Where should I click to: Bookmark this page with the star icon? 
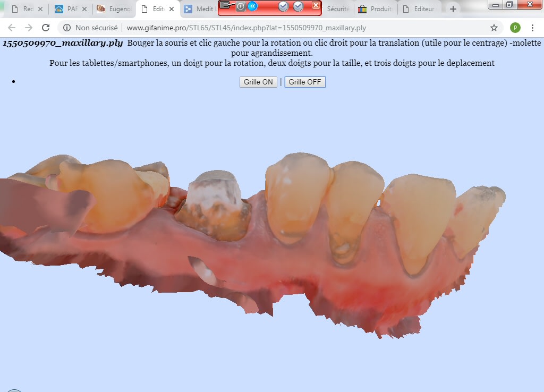494,28
